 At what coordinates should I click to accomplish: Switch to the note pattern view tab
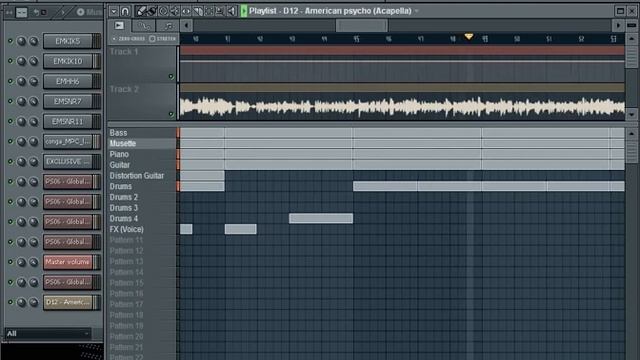pos(168,26)
